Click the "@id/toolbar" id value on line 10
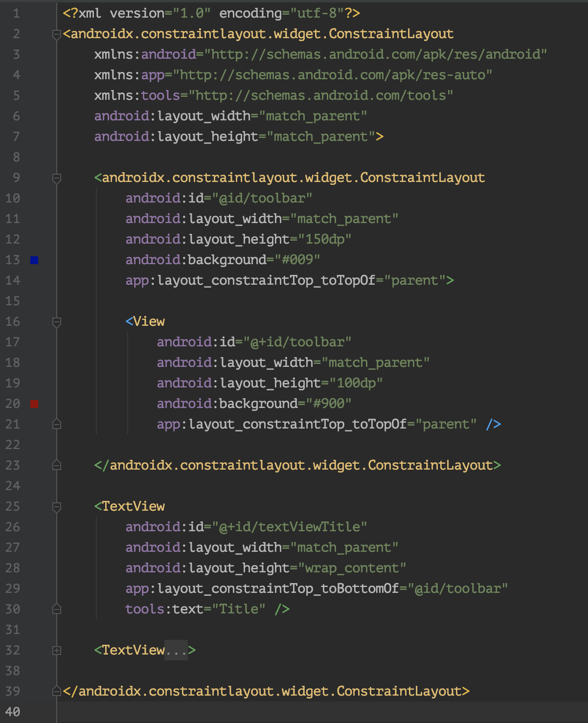The width and height of the screenshot is (588, 723). click(x=262, y=198)
